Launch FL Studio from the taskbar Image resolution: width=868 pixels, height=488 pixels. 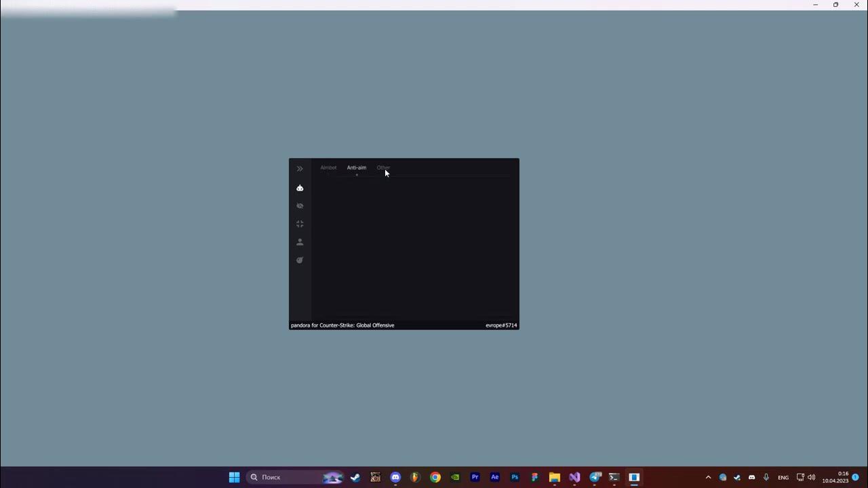415,477
